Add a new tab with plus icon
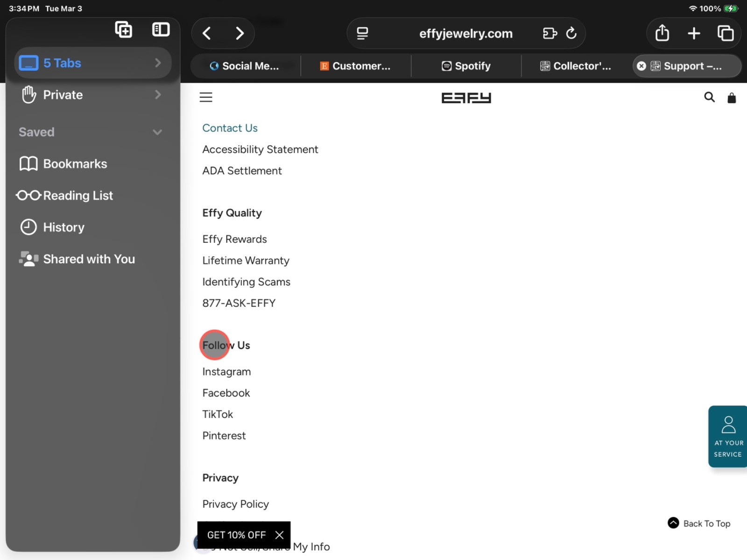This screenshot has width=747, height=560. (694, 33)
